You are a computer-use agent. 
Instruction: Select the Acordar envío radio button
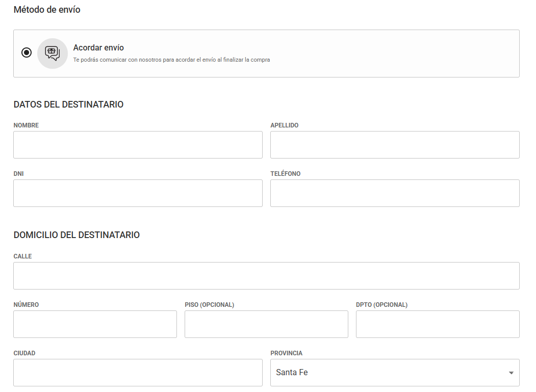tap(27, 53)
